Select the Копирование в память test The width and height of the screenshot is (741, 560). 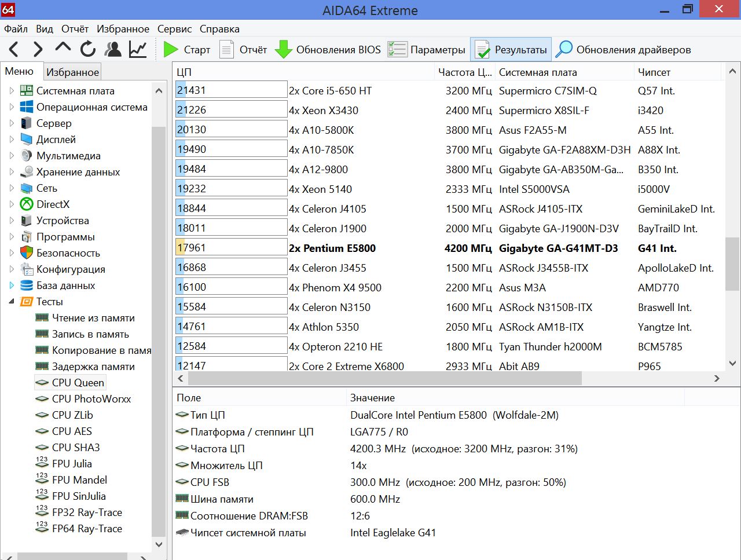pos(93,350)
